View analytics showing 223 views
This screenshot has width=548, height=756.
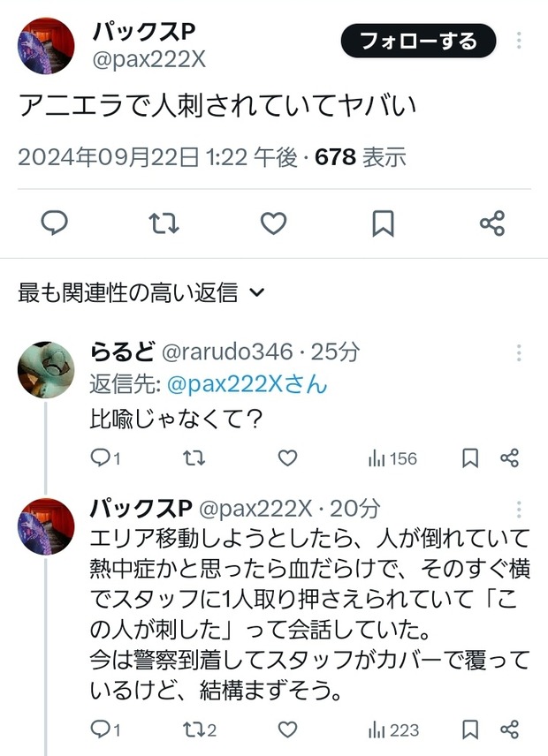(x=392, y=730)
